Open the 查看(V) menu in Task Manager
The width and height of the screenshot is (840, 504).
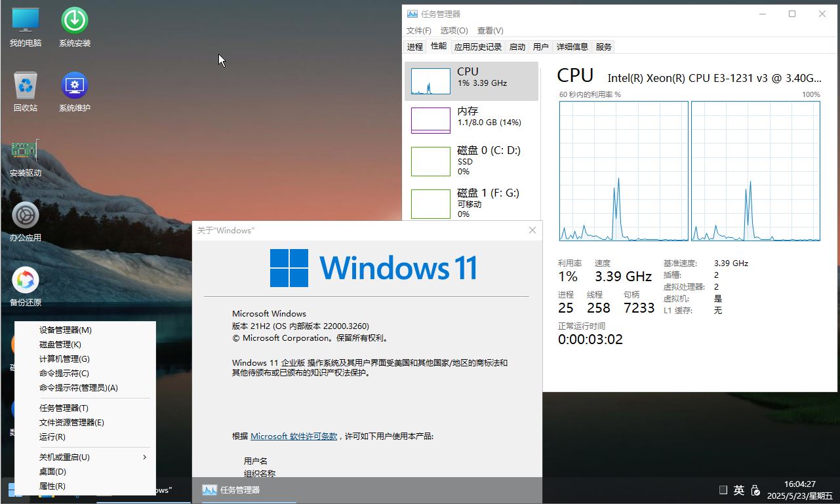(x=490, y=30)
